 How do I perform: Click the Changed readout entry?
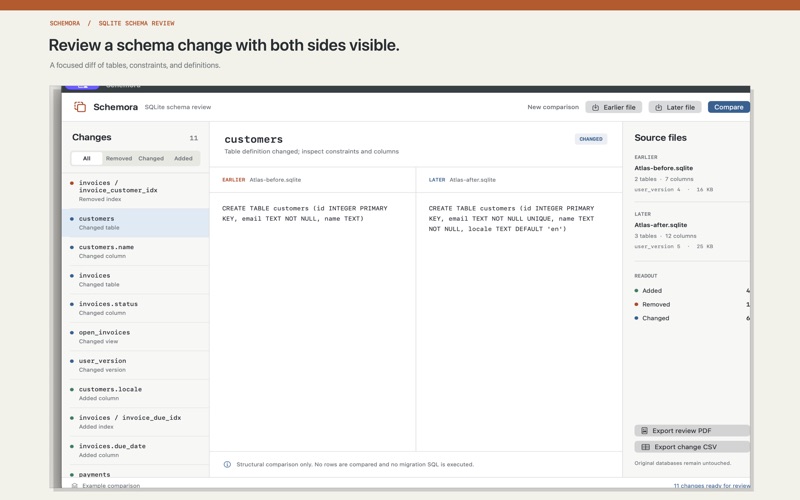tap(692, 318)
